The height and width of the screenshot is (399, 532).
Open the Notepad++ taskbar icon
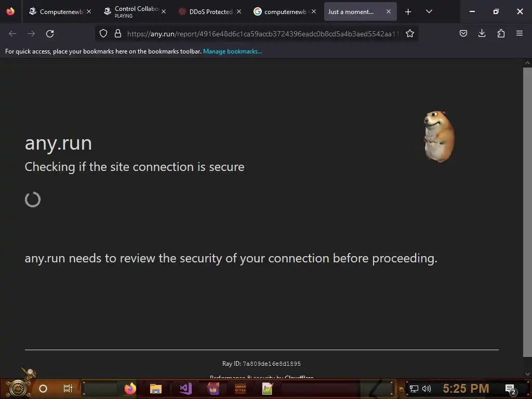pyautogui.click(x=268, y=389)
